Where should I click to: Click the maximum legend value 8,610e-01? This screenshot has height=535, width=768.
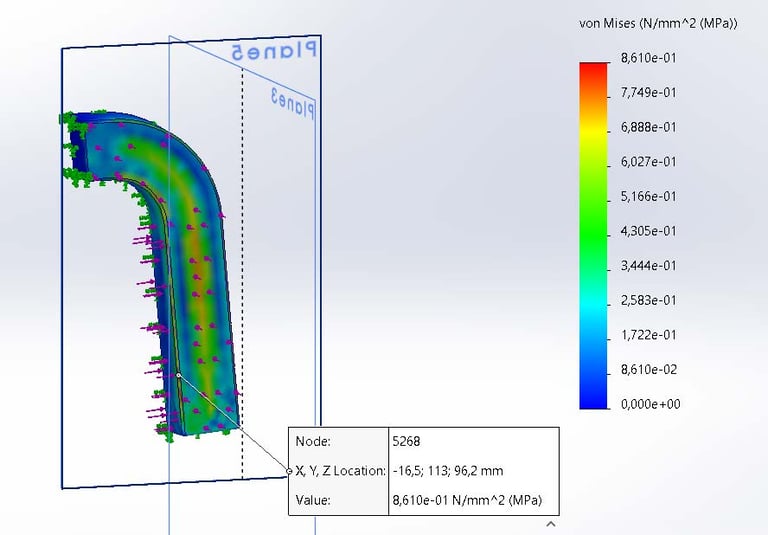[648, 58]
